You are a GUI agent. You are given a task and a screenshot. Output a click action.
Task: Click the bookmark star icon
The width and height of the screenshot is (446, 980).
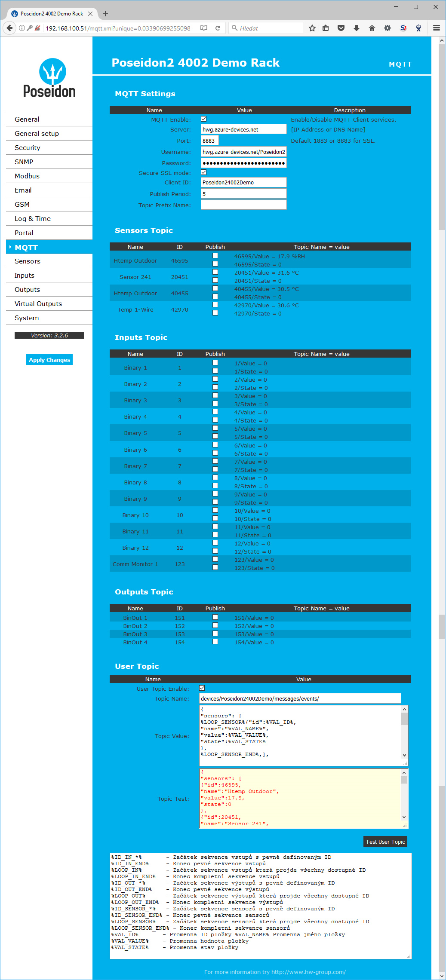click(x=312, y=28)
